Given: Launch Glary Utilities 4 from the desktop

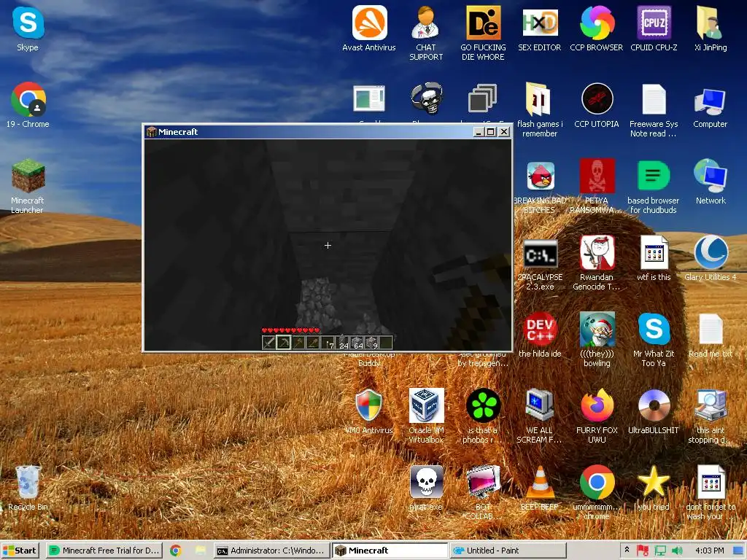Looking at the screenshot, I should 711,258.
